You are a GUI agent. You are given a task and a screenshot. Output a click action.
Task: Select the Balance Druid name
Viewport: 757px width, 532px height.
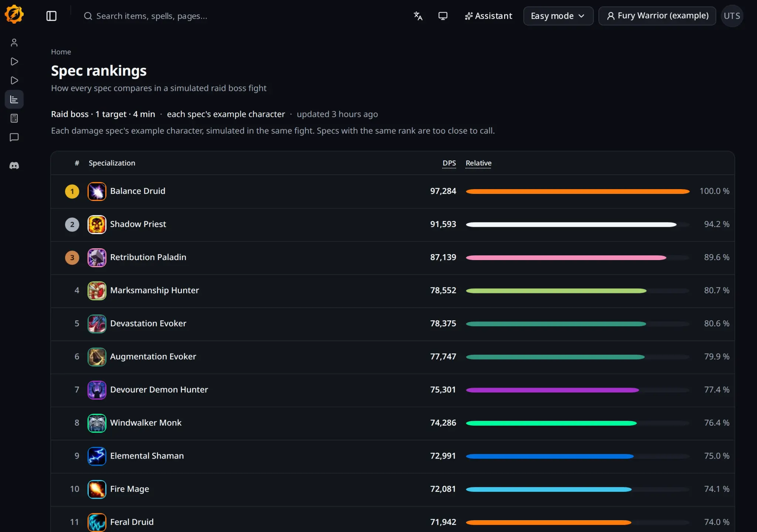tap(138, 191)
